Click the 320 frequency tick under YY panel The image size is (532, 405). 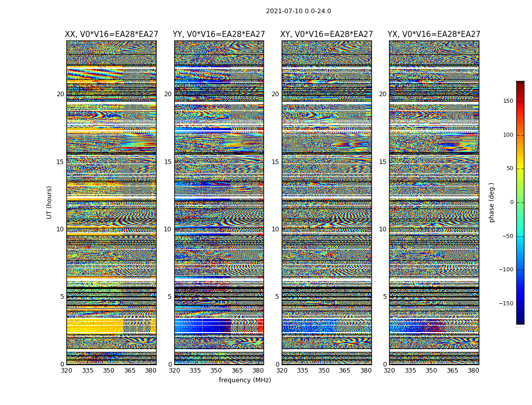tap(174, 371)
